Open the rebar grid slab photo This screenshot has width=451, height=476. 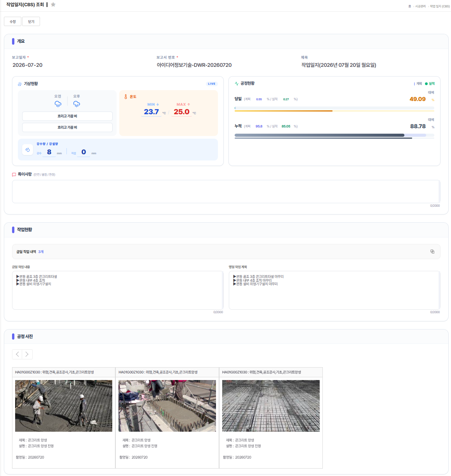(x=271, y=406)
